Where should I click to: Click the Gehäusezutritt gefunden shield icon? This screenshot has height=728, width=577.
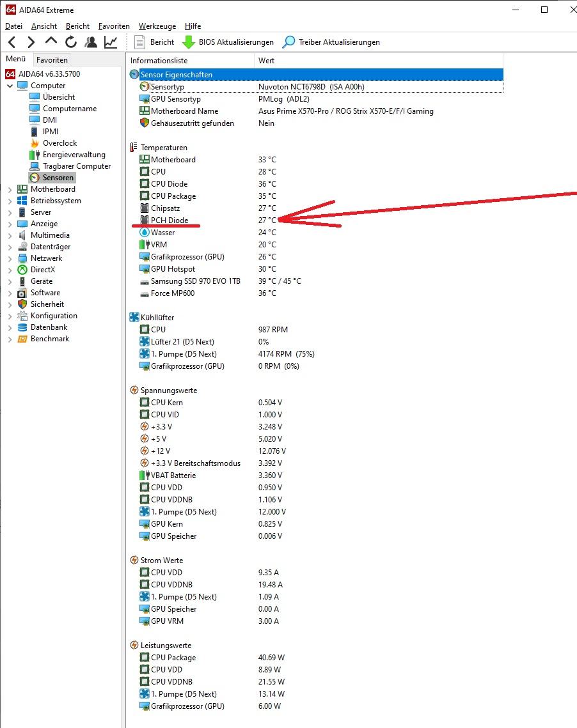pos(145,123)
